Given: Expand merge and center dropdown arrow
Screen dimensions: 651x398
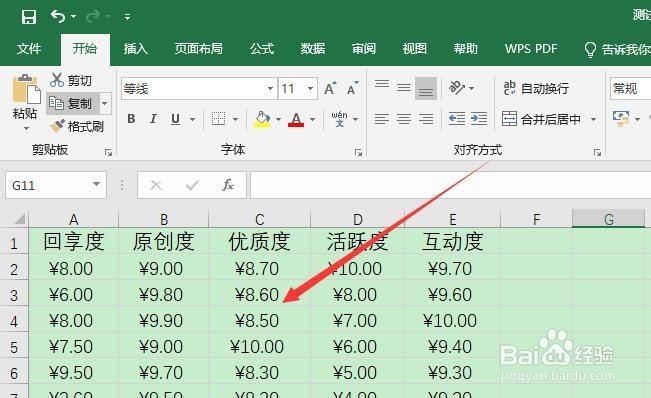Looking at the screenshot, I should coord(594,120).
